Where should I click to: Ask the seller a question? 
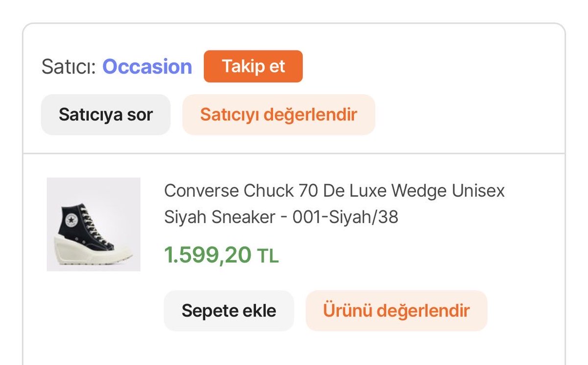(106, 115)
